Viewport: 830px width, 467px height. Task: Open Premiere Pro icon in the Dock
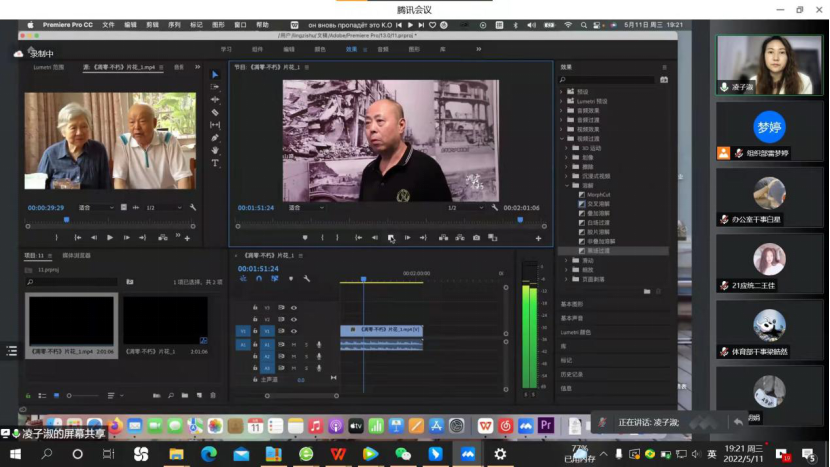point(546,425)
